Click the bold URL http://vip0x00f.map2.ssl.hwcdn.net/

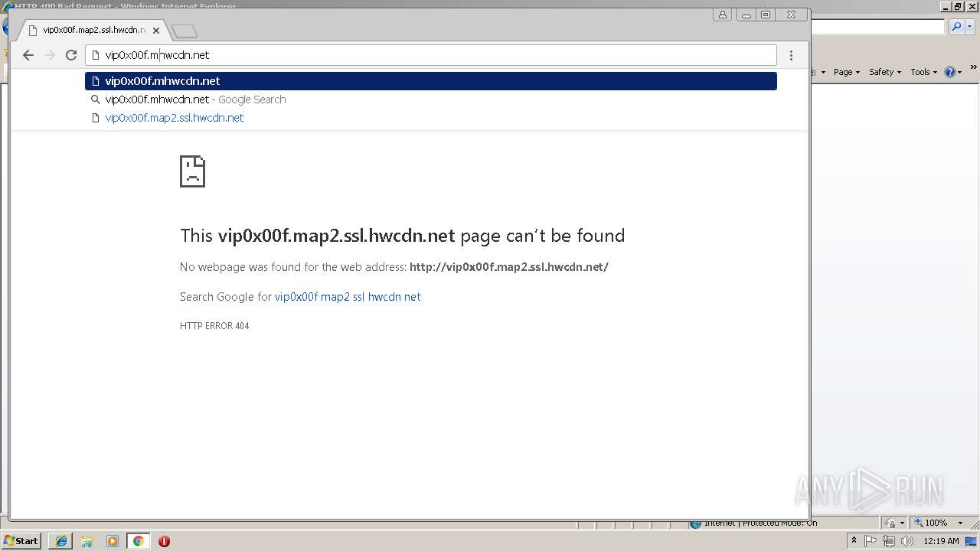click(x=509, y=267)
